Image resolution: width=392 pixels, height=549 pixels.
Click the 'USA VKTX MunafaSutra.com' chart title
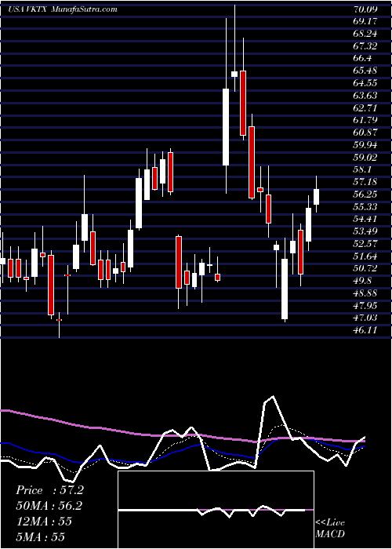pyautogui.click(x=62, y=9)
